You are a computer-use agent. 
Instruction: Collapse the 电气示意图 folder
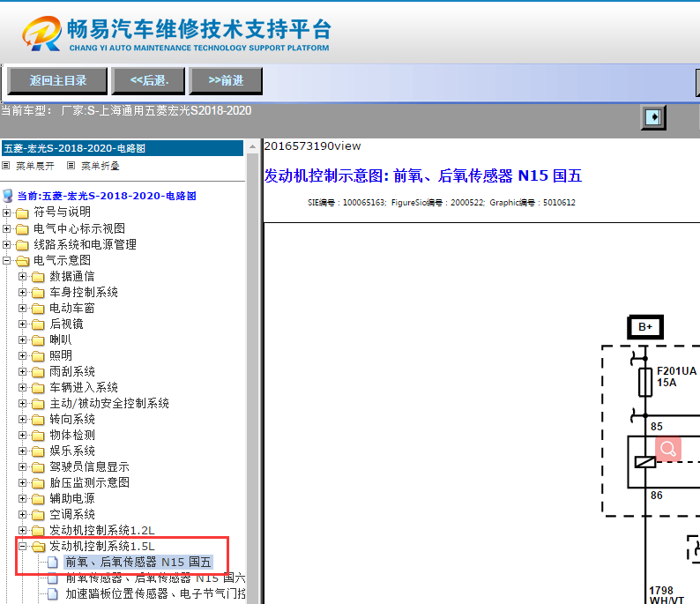[x=6, y=260]
